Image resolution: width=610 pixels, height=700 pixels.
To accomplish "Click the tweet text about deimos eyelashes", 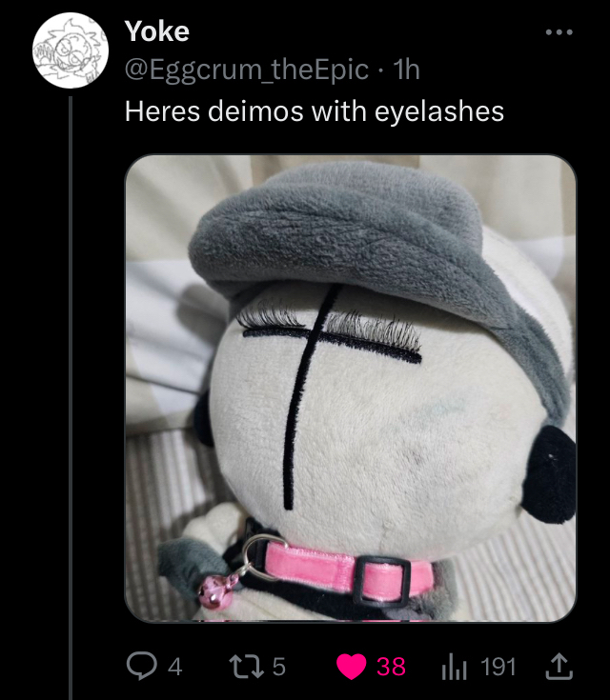I will point(315,110).
